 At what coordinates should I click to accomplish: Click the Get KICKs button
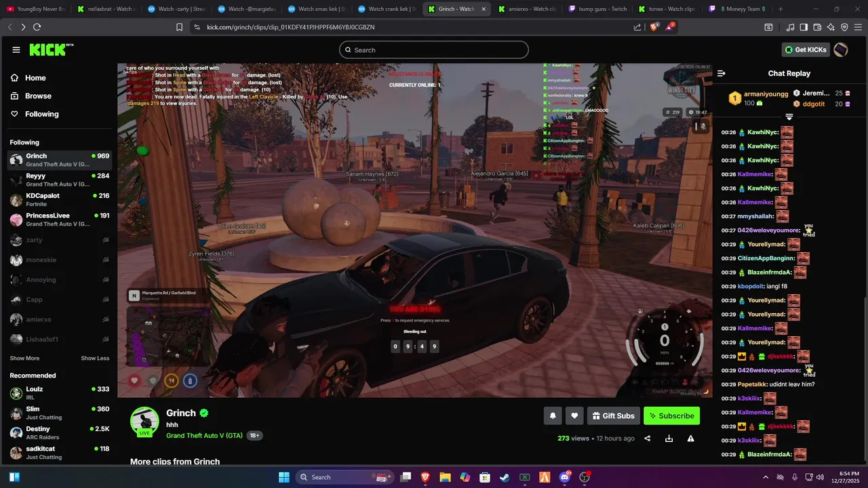click(x=805, y=49)
